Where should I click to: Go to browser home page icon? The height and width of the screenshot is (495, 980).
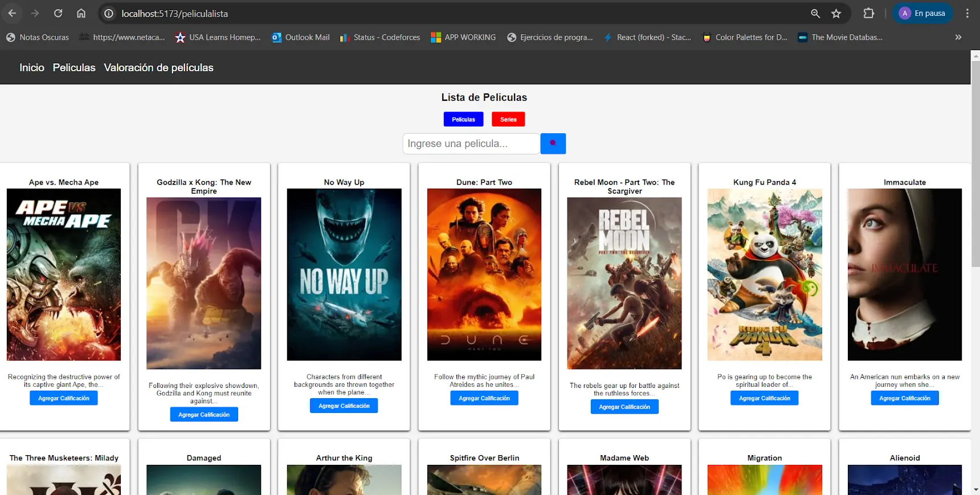point(81,13)
